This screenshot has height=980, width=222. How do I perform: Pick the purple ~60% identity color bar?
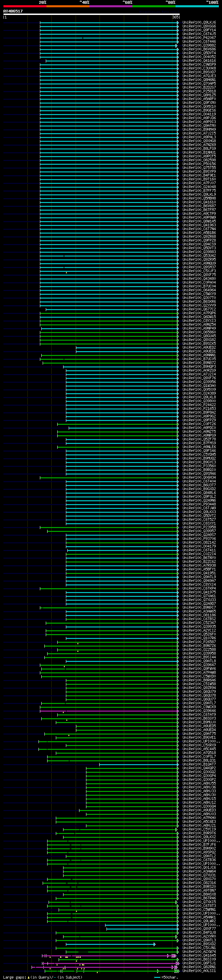(111, 6)
